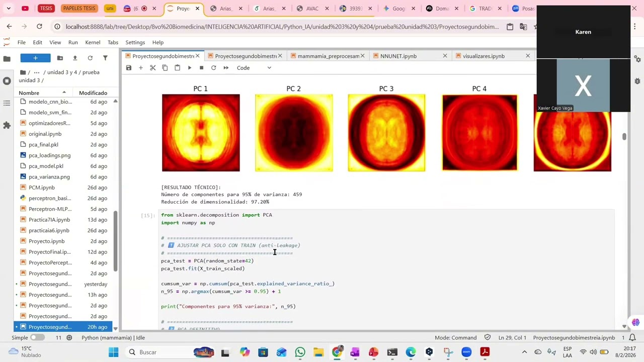Open the cell type dropdown showing Code
This screenshot has height=362, width=644.
[254, 68]
